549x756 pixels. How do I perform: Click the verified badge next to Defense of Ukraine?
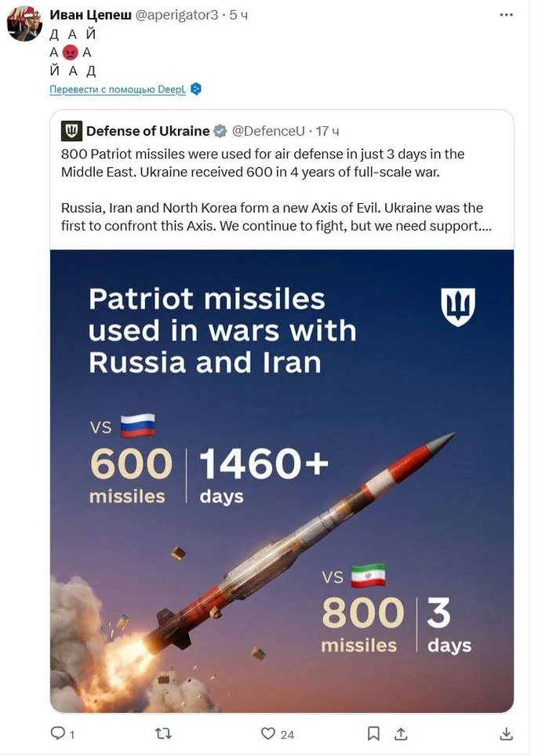pos(221,130)
